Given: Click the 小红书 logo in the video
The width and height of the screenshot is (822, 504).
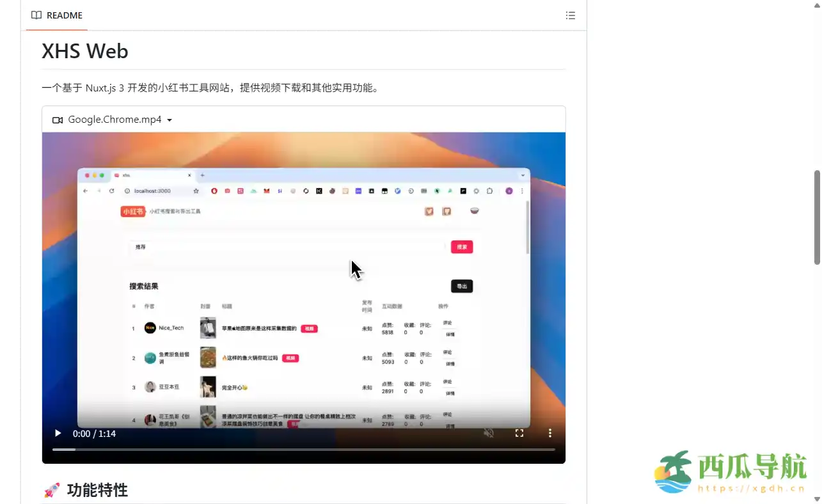Looking at the screenshot, I should pos(132,211).
